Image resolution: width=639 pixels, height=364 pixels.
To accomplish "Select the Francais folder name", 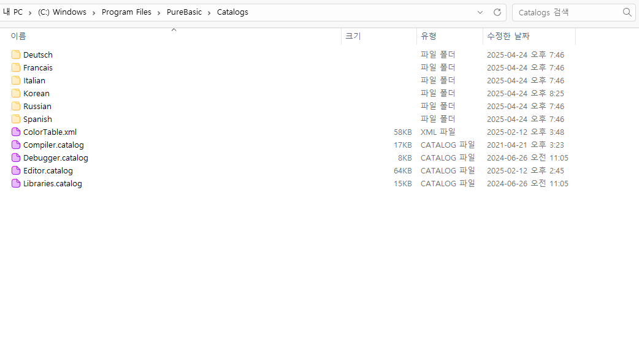I will 38,67.
